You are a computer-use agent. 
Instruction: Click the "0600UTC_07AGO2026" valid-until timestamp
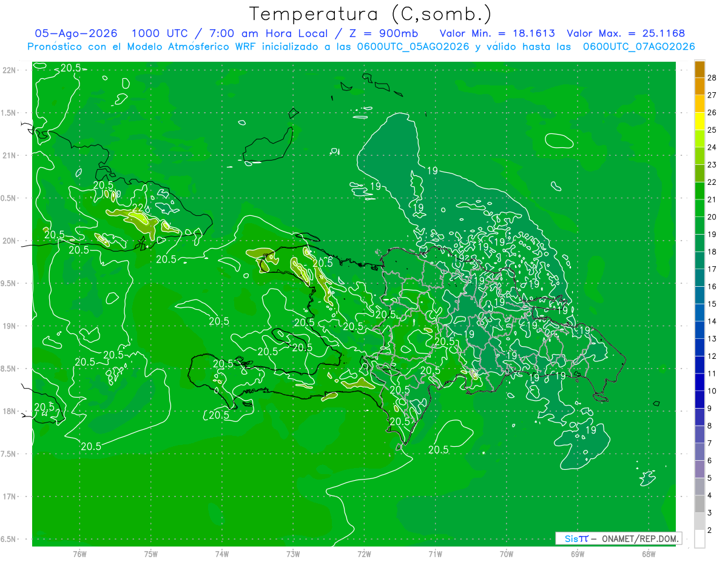[639, 47]
